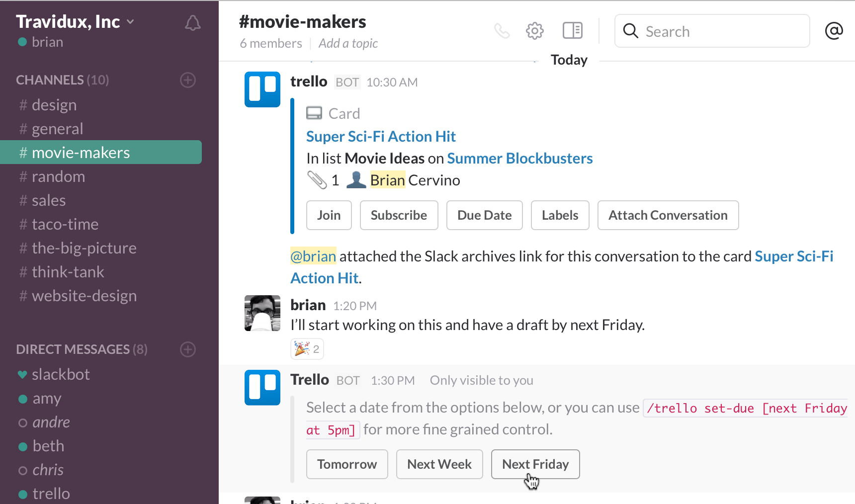Image resolution: width=855 pixels, height=504 pixels.
Task: Open the #think-tank channel
Action: tap(101, 272)
